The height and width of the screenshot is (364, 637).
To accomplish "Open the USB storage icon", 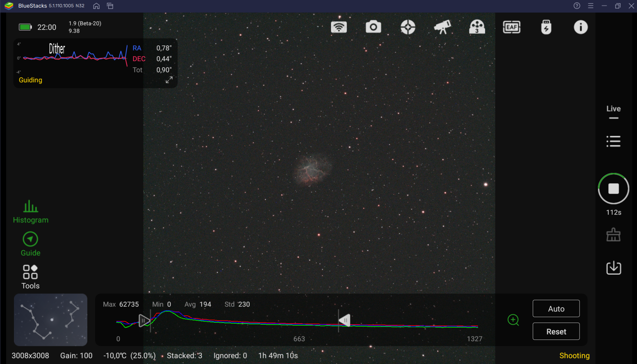I will [x=546, y=27].
